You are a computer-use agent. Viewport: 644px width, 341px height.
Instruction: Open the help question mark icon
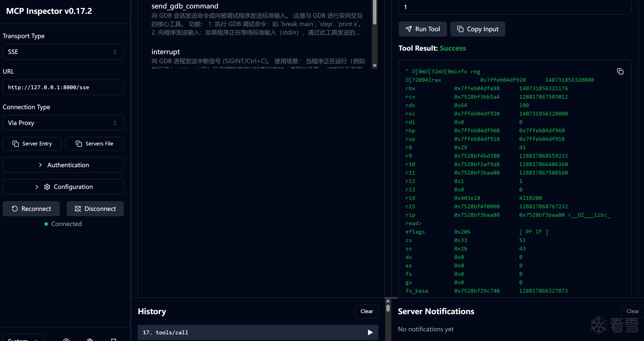click(x=66, y=339)
